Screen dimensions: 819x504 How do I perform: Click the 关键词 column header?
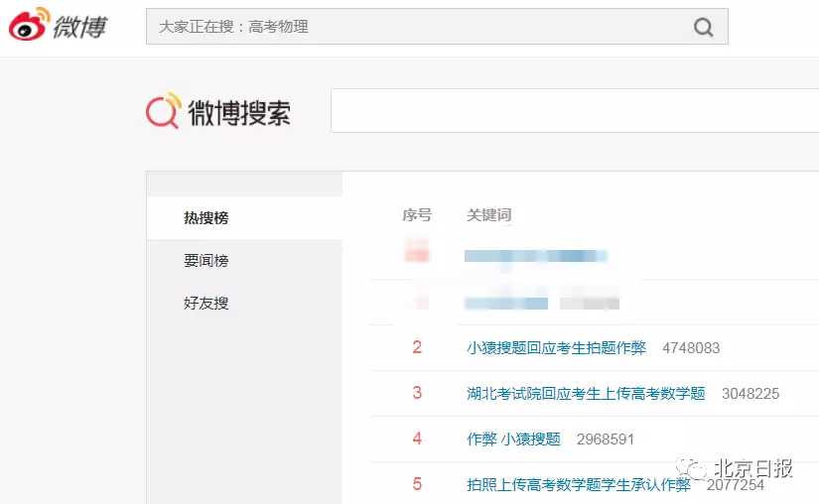tap(488, 215)
